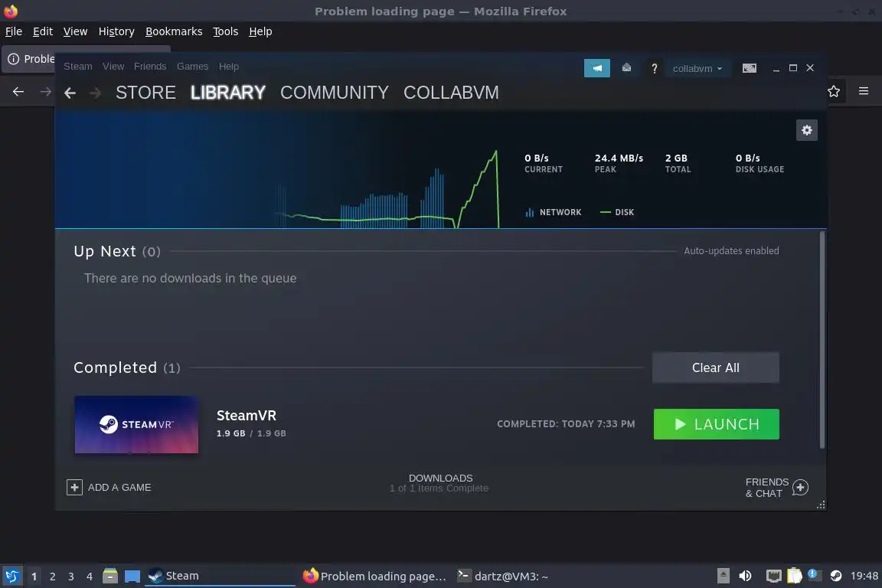Open Firefox View menu
Image resolution: width=882 pixels, height=588 pixels.
pos(75,31)
